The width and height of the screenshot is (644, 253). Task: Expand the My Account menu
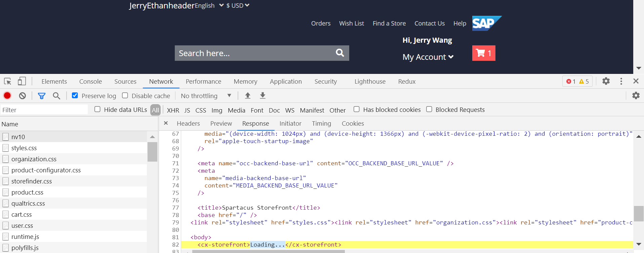428,57
